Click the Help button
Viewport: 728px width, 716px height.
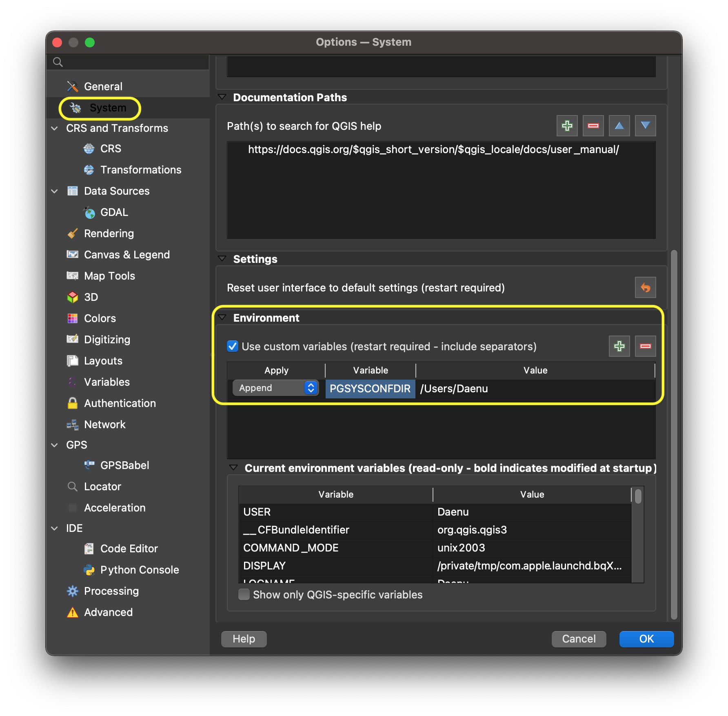tap(244, 639)
